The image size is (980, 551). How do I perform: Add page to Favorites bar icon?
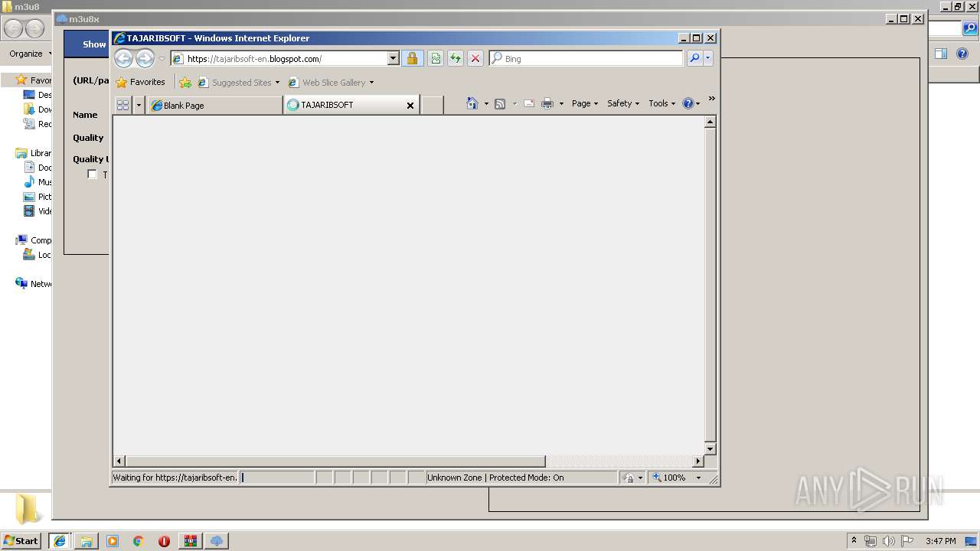[x=185, y=82]
